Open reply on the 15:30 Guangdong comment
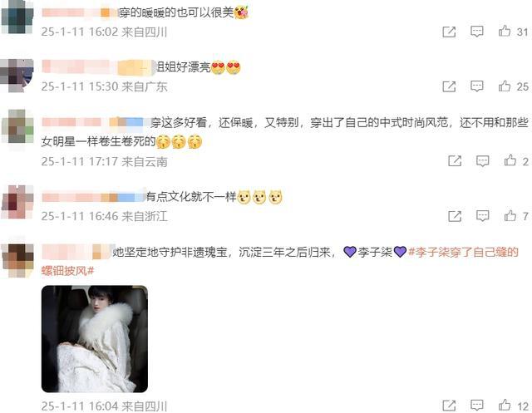Image resolution: width=532 pixels, height=413 pixels. pyautogui.click(x=476, y=86)
